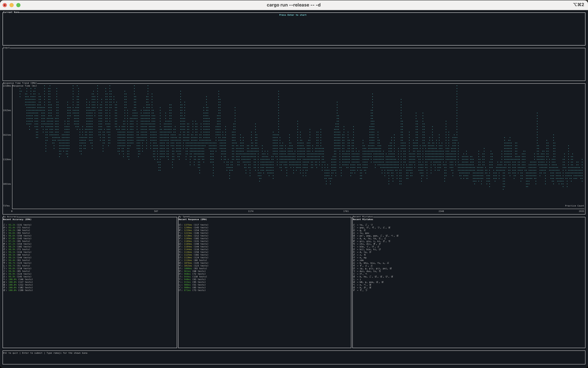Click the 'cargo run --release -- -d' window title
This screenshot has width=588, height=368.
[293, 5]
